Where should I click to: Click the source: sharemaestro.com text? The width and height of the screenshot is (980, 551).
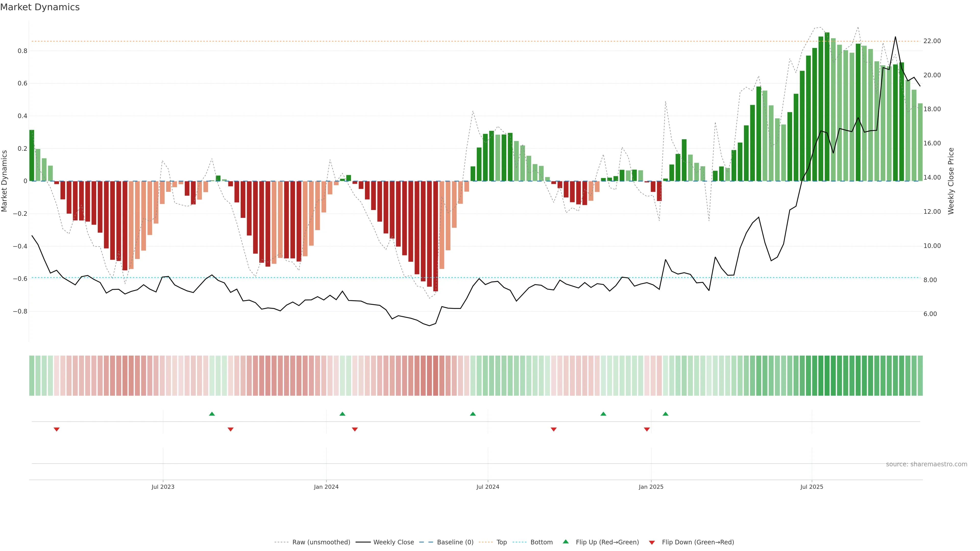click(926, 464)
